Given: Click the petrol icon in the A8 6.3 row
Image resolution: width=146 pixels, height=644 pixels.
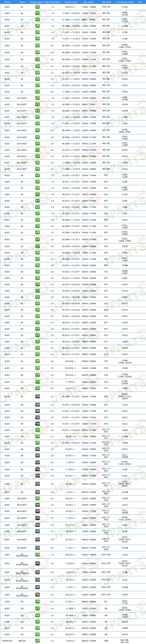Looking at the screenshot, I should click(37, 601).
